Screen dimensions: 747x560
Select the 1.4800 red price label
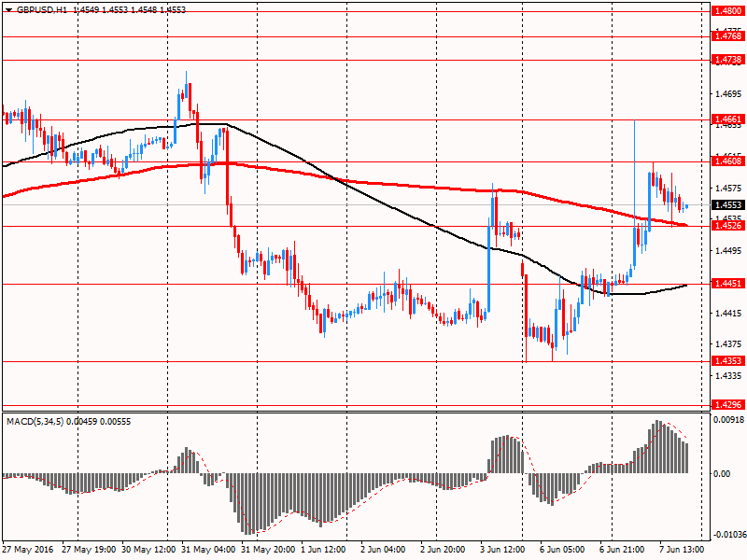(727, 10)
